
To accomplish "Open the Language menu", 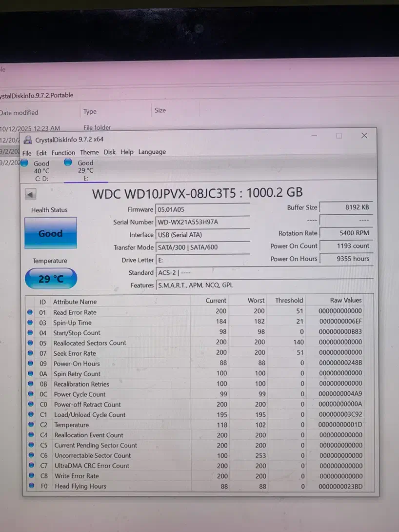I will [x=152, y=152].
